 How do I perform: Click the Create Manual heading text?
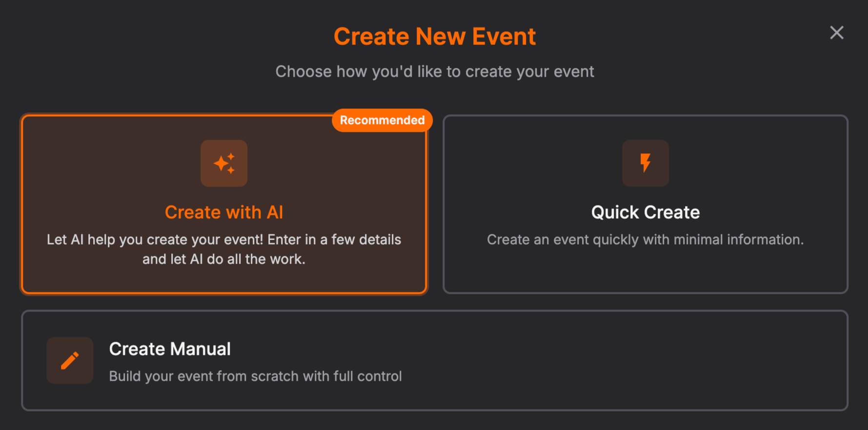click(170, 349)
